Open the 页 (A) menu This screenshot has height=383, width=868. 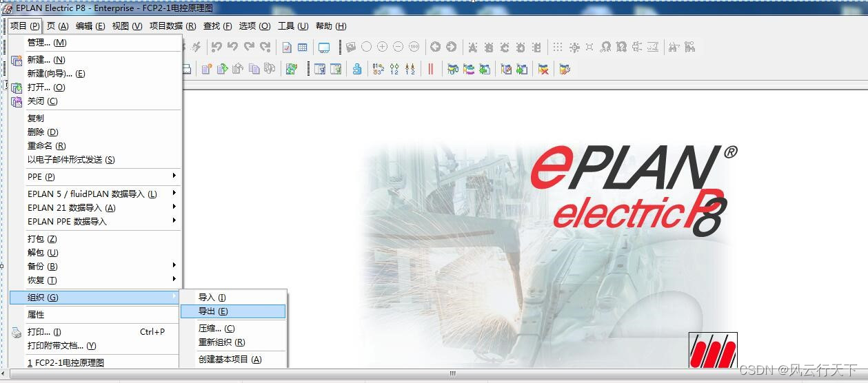point(58,26)
